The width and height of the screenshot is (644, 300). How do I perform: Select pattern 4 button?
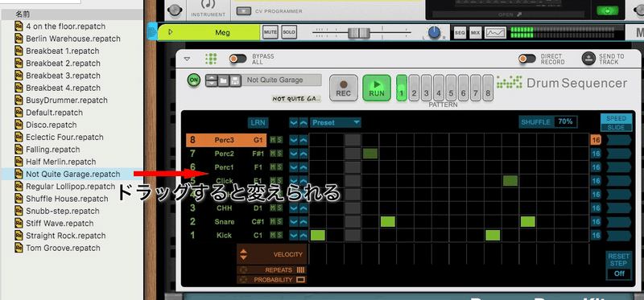click(x=439, y=88)
